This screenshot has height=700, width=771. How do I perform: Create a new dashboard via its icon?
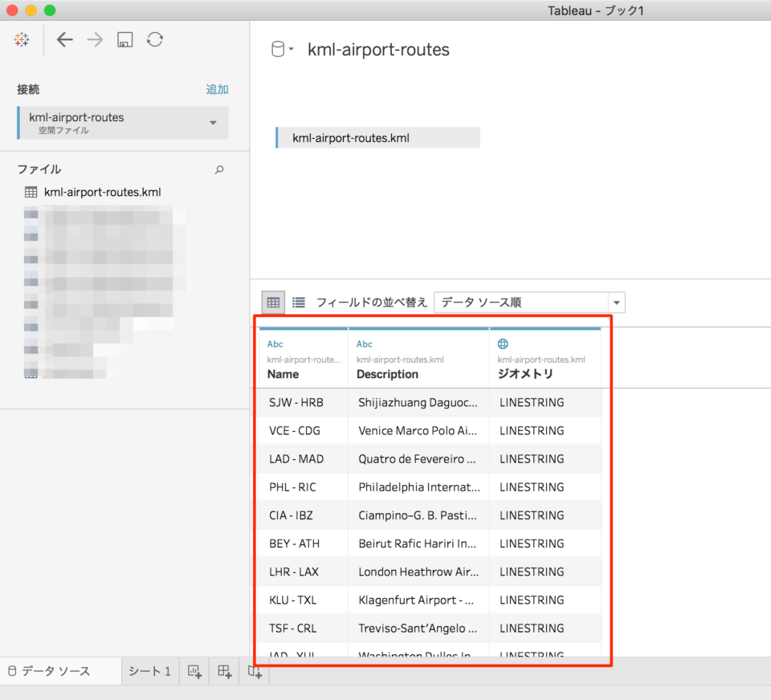point(224,671)
